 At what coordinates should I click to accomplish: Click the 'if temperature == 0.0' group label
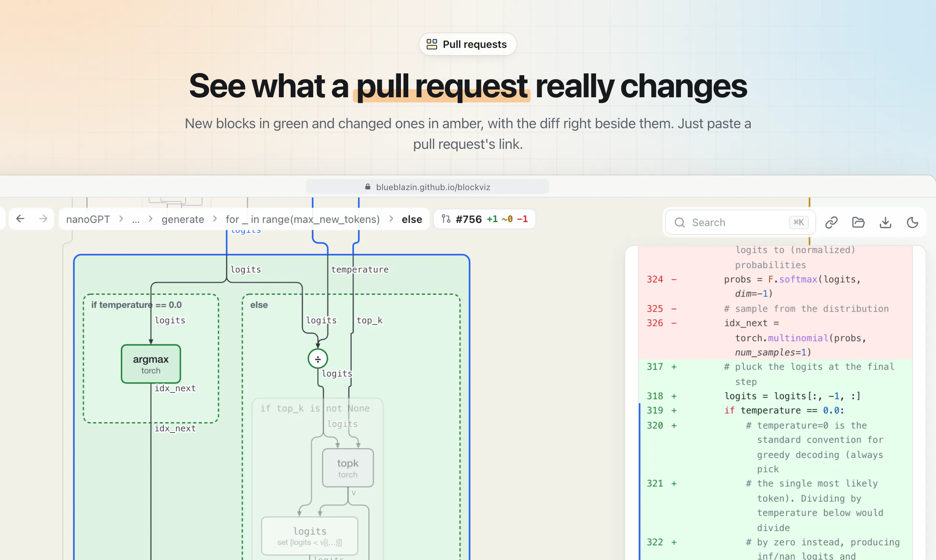tap(136, 305)
